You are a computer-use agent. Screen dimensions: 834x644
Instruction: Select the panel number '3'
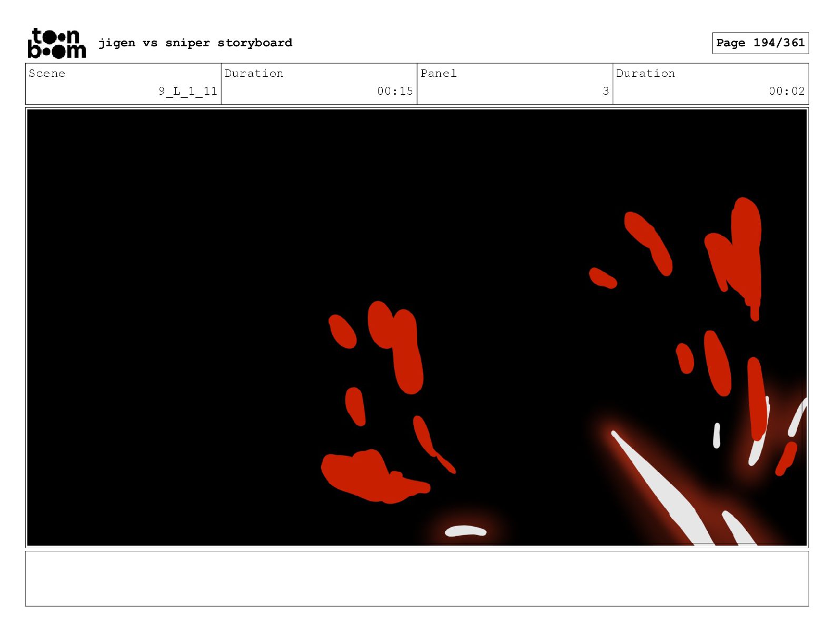pyautogui.click(x=606, y=91)
